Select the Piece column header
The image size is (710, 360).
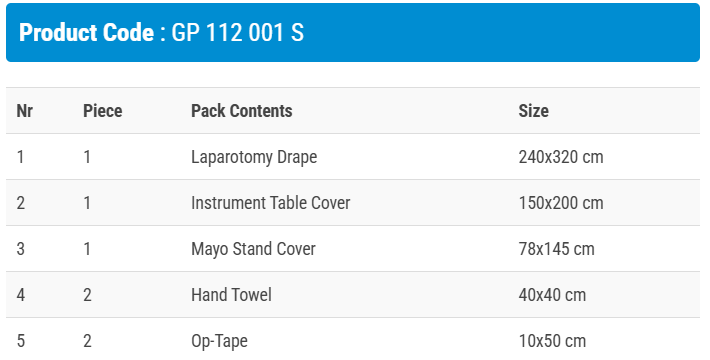coord(102,111)
